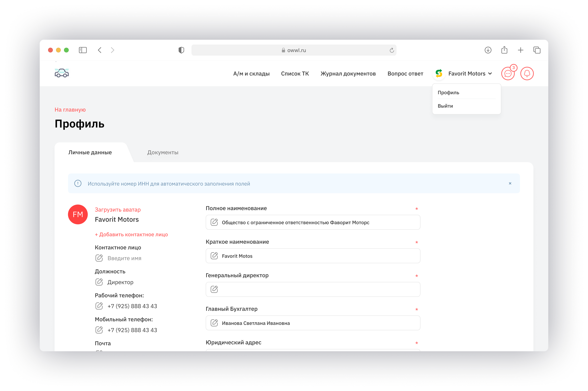This screenshot has width=588, height=391.
Task: Click edit icon for Рабочий телефон number
Action: point(99,306)
